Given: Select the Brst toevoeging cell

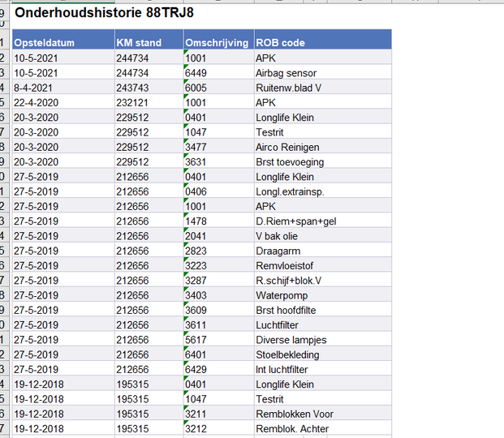Looking at the screenshot, I should pyautogui.click(x=323, y=162).
